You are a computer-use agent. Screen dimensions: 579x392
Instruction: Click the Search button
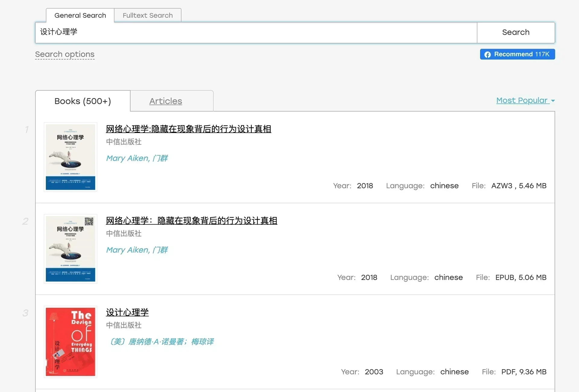point(516,32)
